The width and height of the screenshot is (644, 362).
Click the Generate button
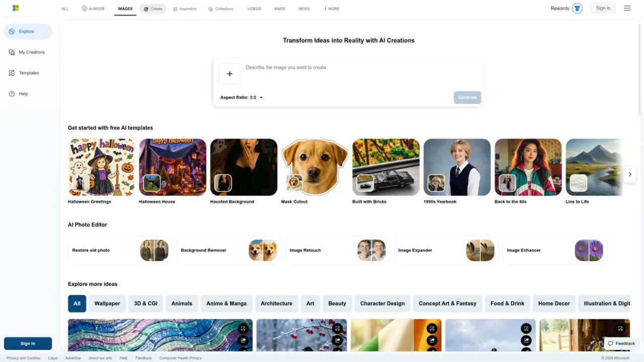467,98
